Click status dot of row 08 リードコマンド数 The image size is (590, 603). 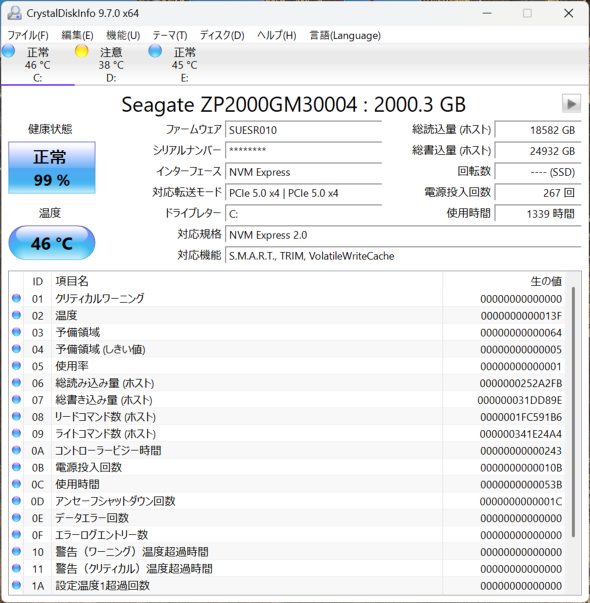16,416
